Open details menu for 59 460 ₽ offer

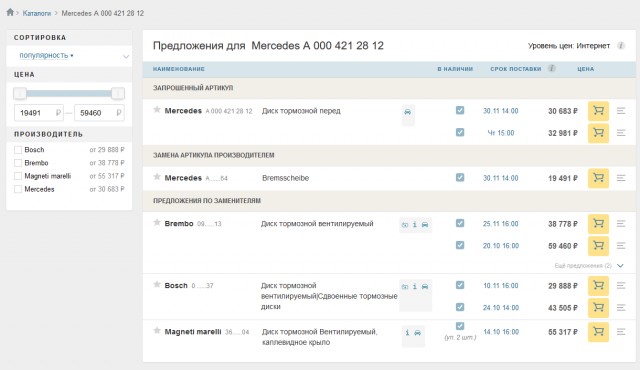[x=621, y=246]
